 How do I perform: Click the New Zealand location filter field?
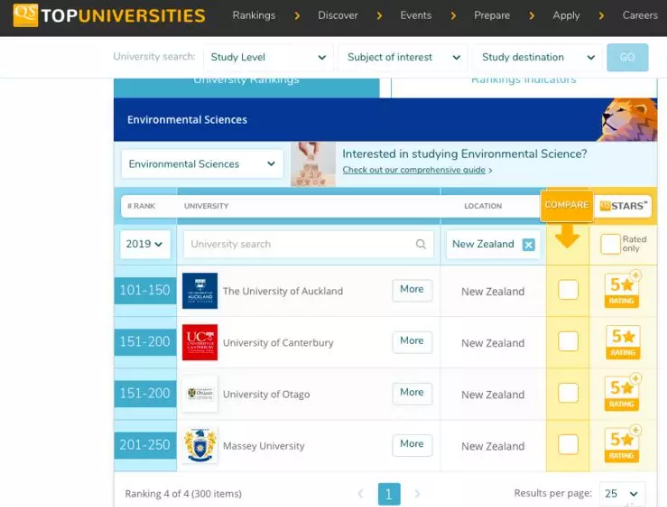(x=493, y=244)
